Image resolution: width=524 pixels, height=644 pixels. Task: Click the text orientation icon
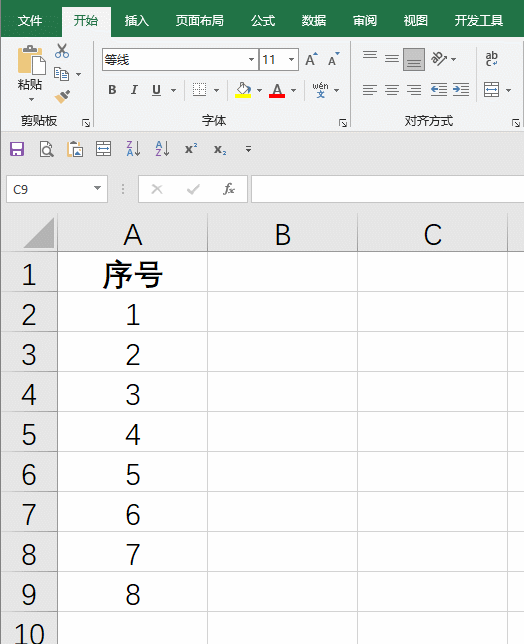coord(439,59)
